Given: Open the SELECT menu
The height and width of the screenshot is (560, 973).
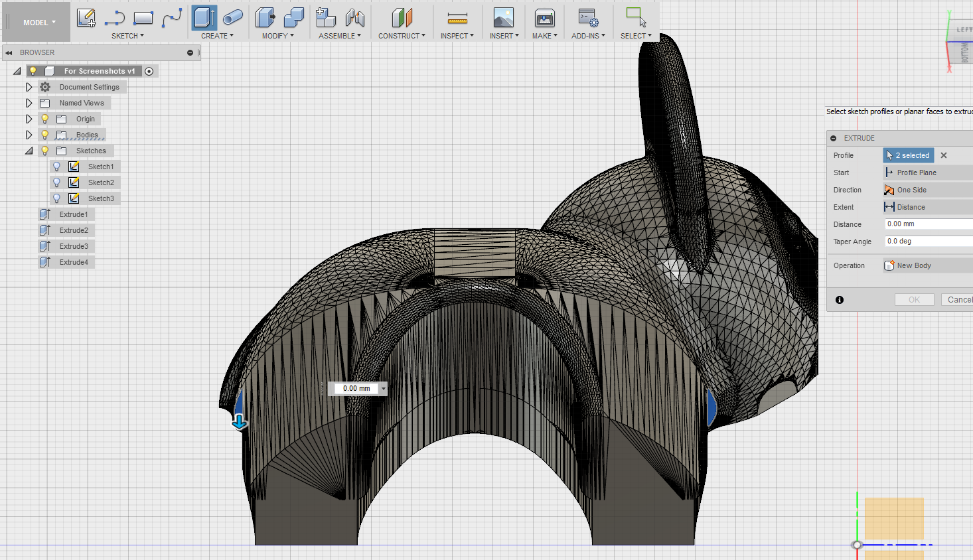Looking at the screenshot, I should tap(636, 36).
